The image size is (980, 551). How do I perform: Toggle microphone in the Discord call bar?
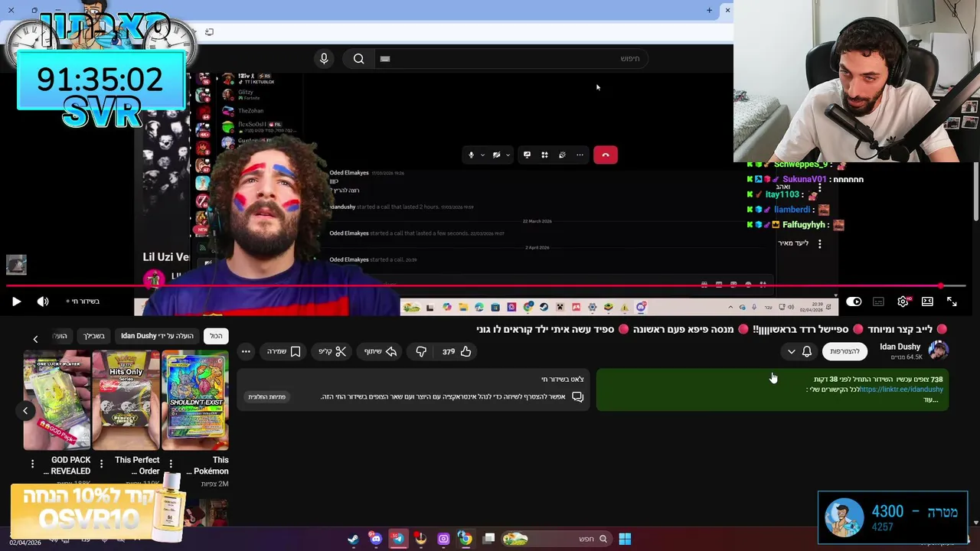click(x=471, y=155)
